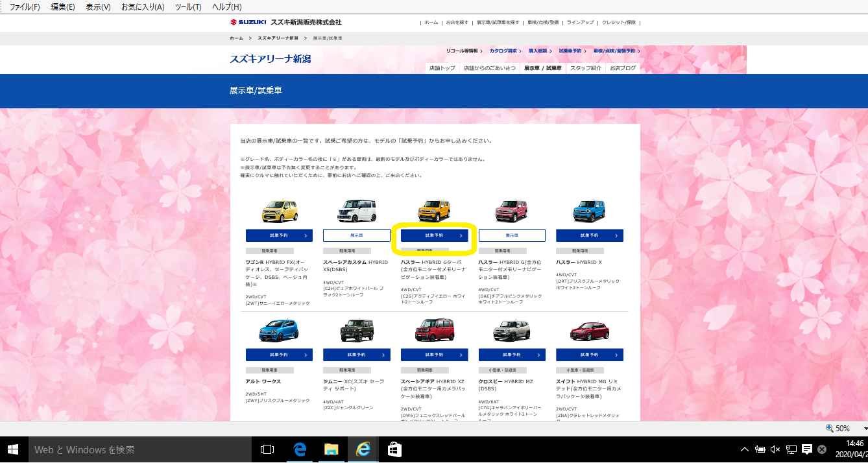The image size is (868, 463).
Task: Open the Action Center notification icon
Action: tap(807, 449)
